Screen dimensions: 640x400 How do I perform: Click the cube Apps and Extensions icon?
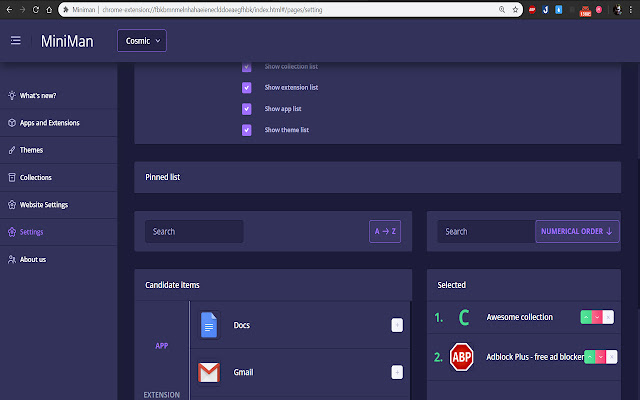(12, 123)
